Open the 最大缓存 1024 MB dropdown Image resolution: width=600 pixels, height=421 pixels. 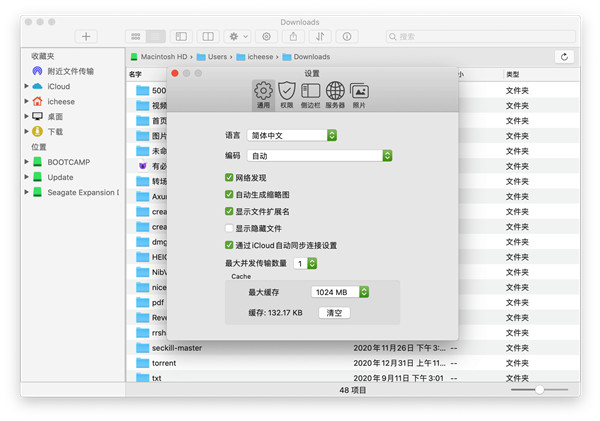(x=341, y=292)
